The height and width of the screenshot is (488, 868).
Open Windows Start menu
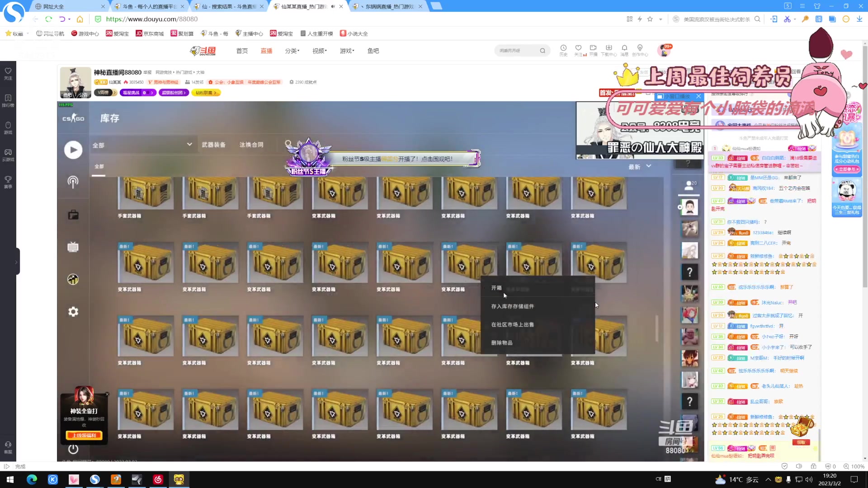coord(10,479)
